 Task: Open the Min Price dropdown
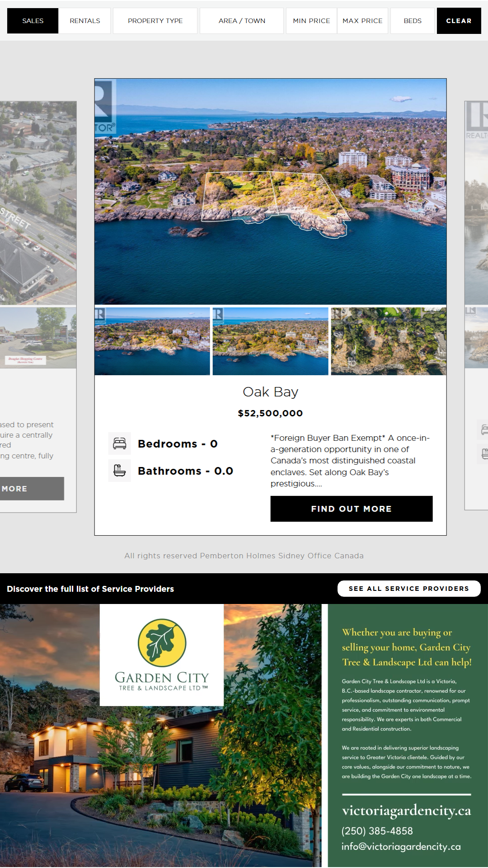tap(311, 21)
